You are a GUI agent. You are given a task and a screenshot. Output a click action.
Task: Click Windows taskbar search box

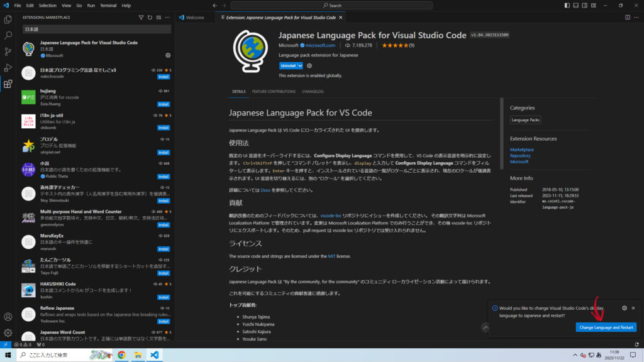point(65,355)
